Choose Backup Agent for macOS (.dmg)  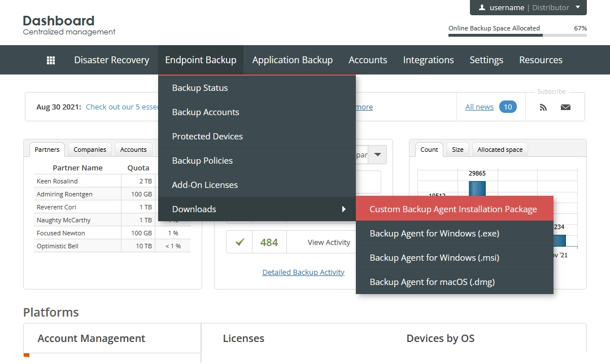coord(454,282)
